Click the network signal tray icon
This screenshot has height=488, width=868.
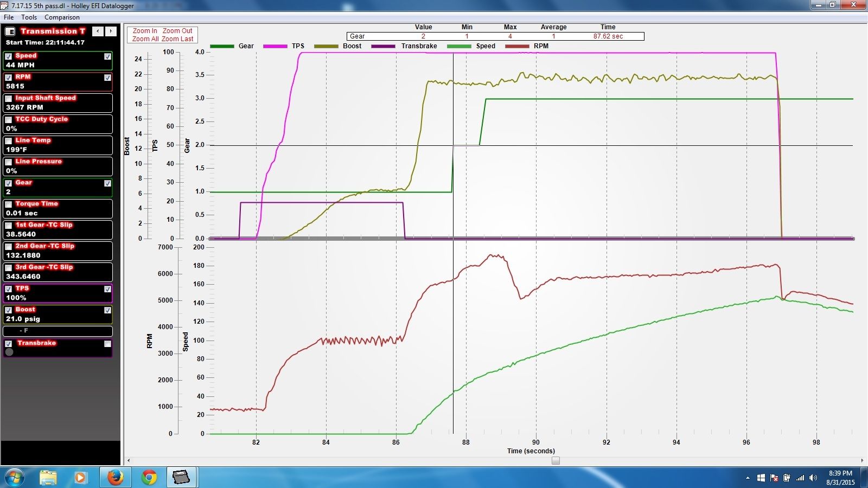(800, 478)
